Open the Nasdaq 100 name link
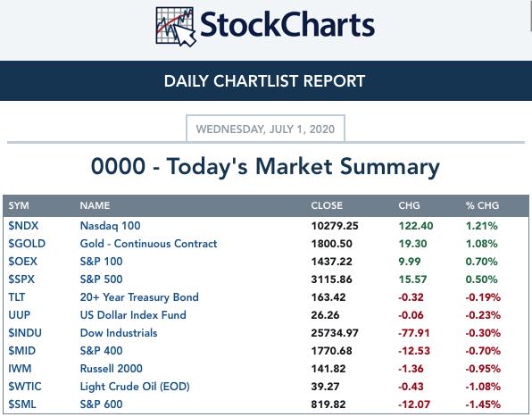Screen dimensions: 532x417 tap(111, 226)
